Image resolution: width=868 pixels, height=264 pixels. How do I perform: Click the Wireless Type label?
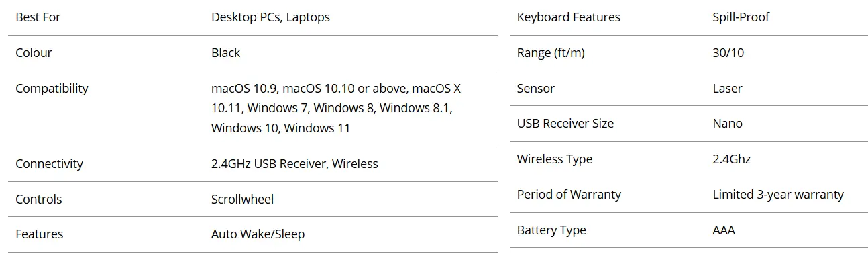pyautogui.click(x=555, y=159)
